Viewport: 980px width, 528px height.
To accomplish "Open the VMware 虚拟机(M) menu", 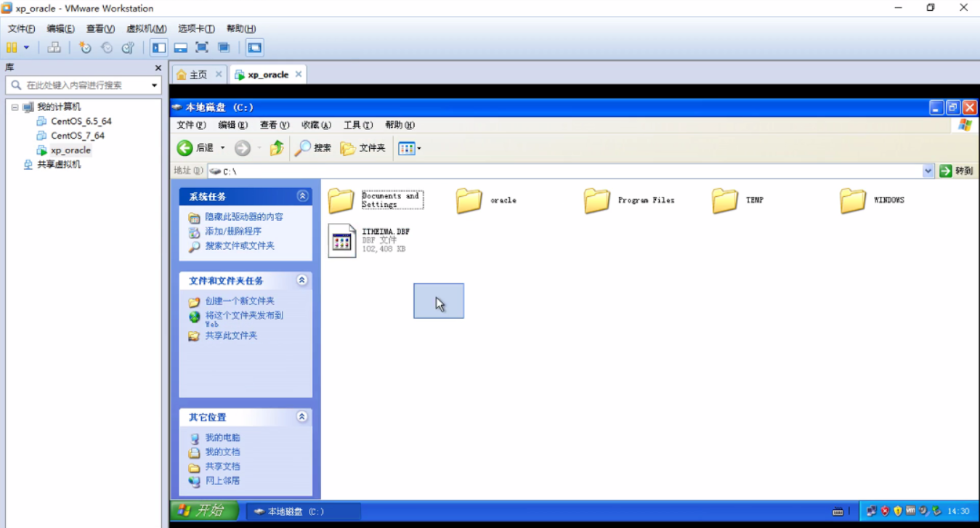I will click(x=146, y=29).
